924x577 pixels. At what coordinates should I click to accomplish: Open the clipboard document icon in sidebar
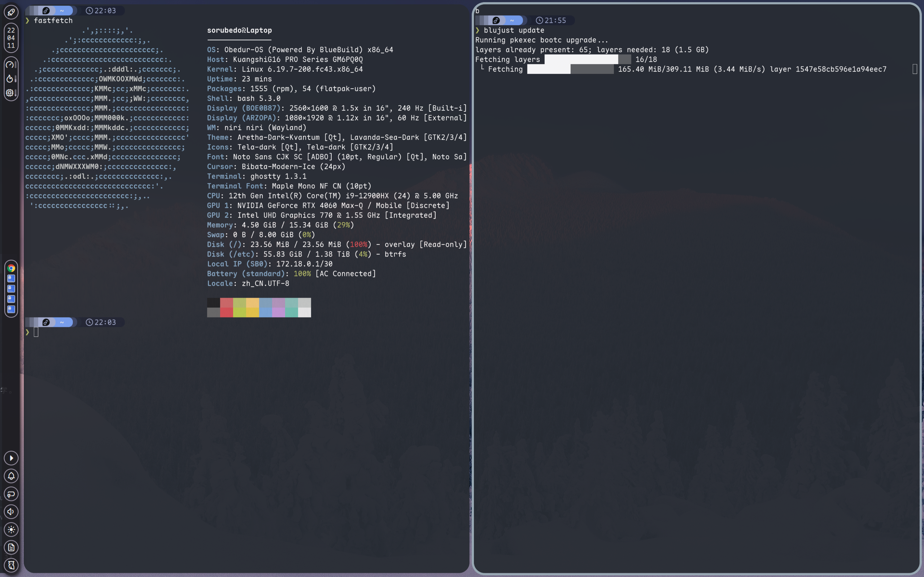11,548
